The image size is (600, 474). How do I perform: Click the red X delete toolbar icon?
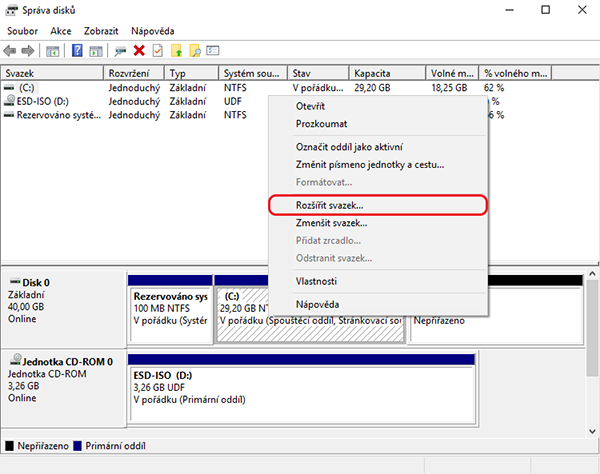[x=139, y=50]
